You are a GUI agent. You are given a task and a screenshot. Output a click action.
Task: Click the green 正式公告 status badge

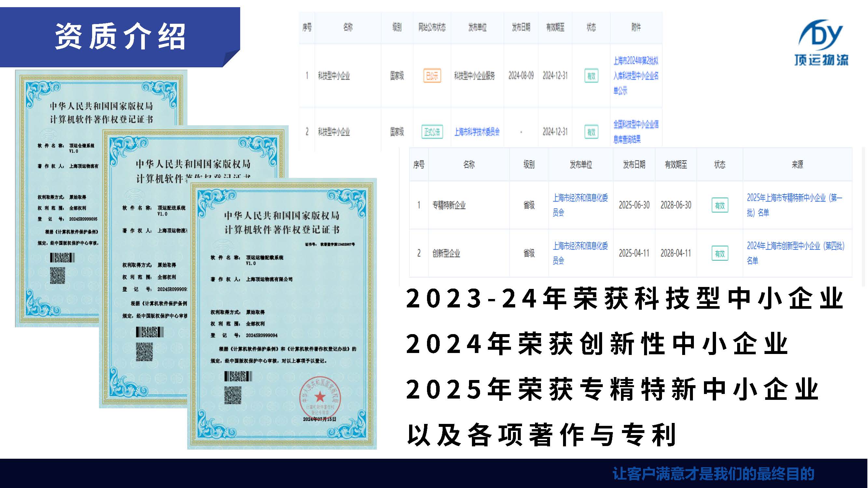click(x=432, y=132)
